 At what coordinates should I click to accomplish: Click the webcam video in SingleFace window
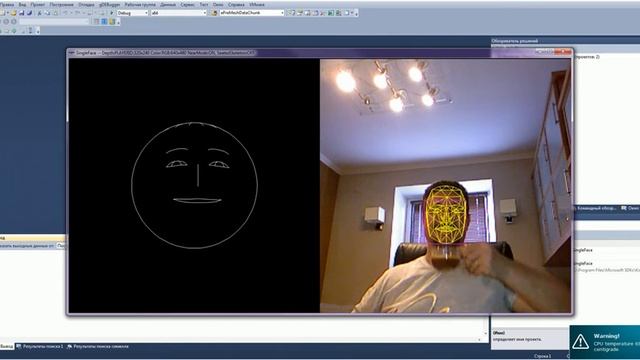click(x=445, y=186)
